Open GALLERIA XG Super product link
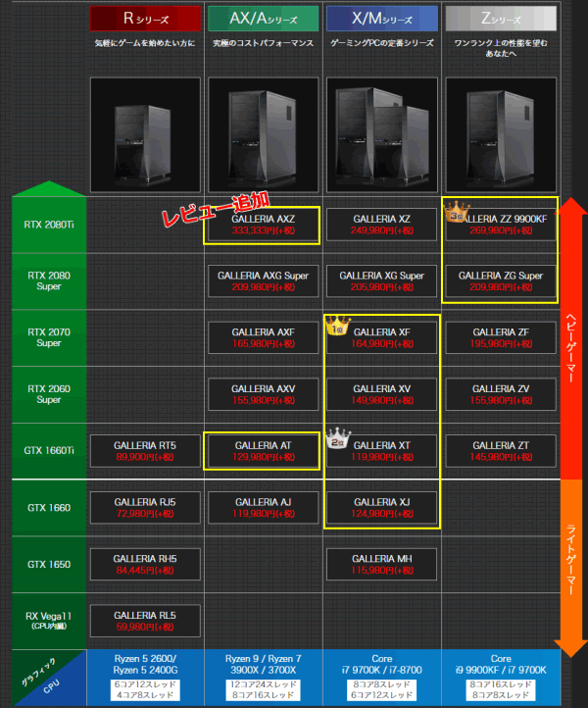 (x=382, y=280)
